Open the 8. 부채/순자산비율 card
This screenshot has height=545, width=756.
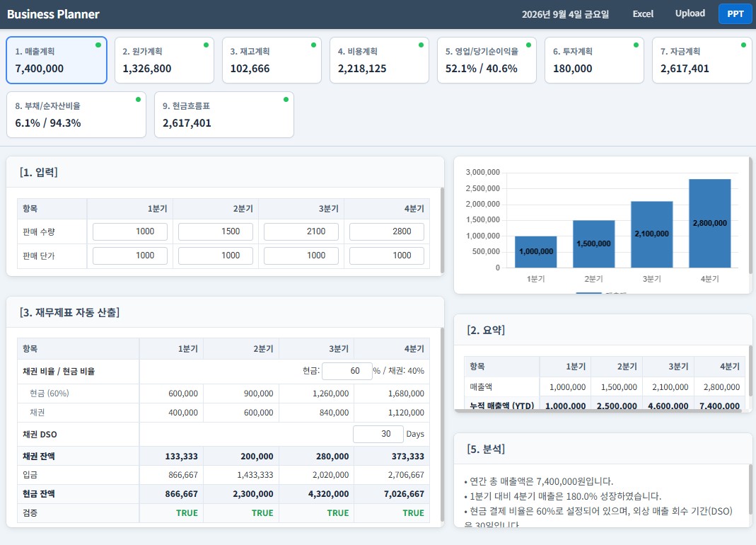76,115
